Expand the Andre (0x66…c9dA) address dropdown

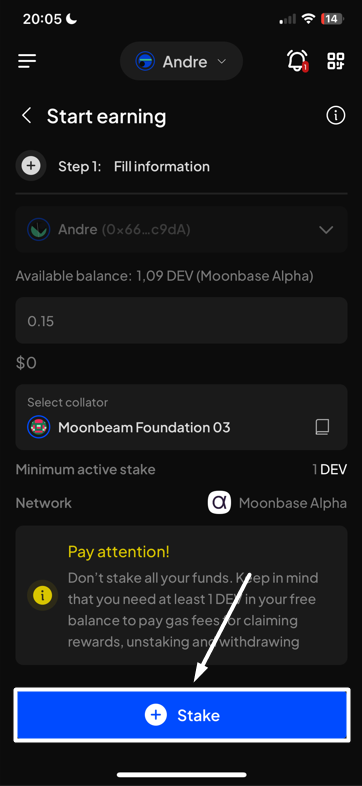tap(182, 230)
